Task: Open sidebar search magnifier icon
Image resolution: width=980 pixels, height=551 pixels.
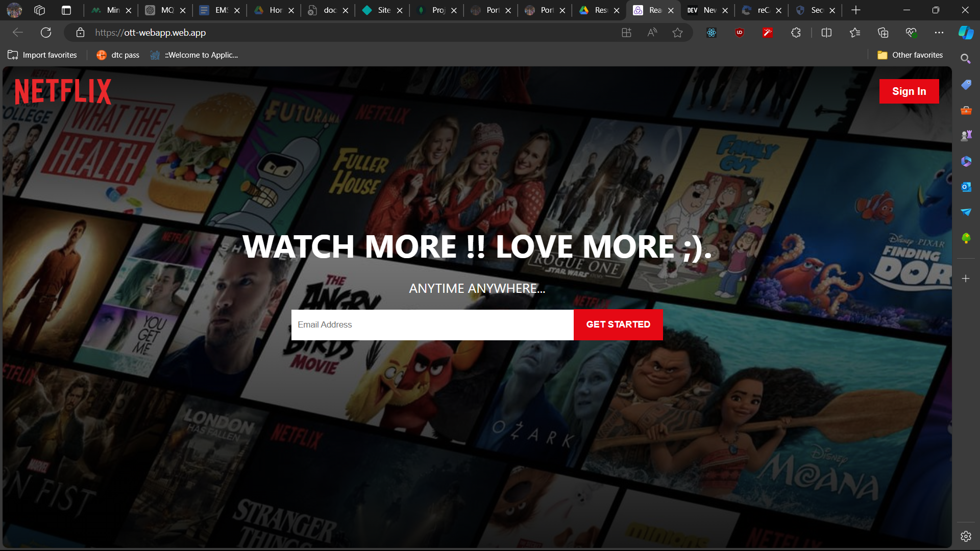Action: coord(966,59)
